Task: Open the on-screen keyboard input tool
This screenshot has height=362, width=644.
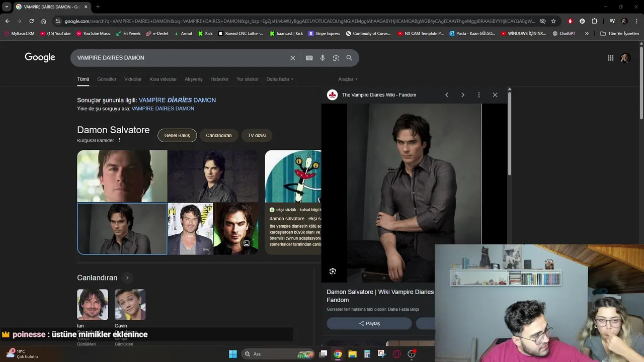Action: [x=309, y=58]
